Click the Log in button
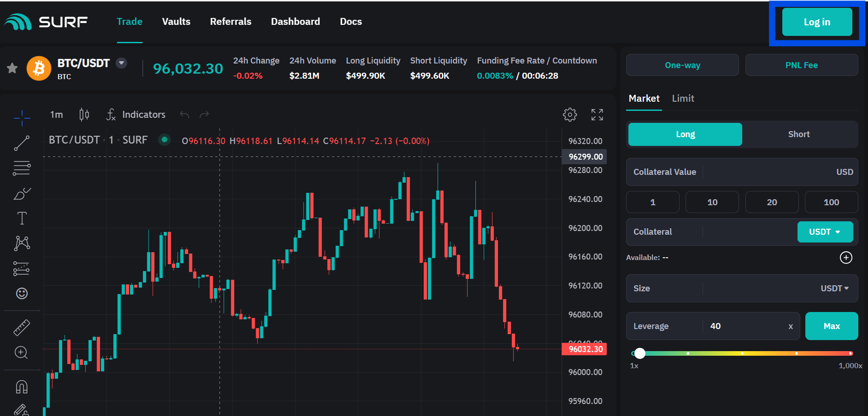The height and width of the screenshot is (416, 868). 817,22
